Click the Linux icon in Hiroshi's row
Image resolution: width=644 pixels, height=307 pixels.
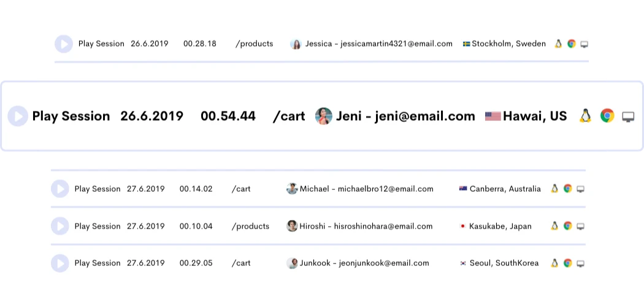coord(554,226)
